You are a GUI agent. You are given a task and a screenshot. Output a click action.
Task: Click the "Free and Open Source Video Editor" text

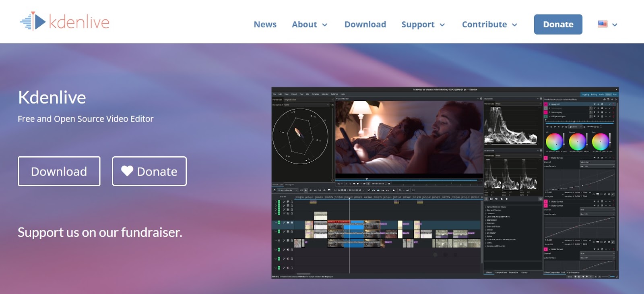(85, 119)
